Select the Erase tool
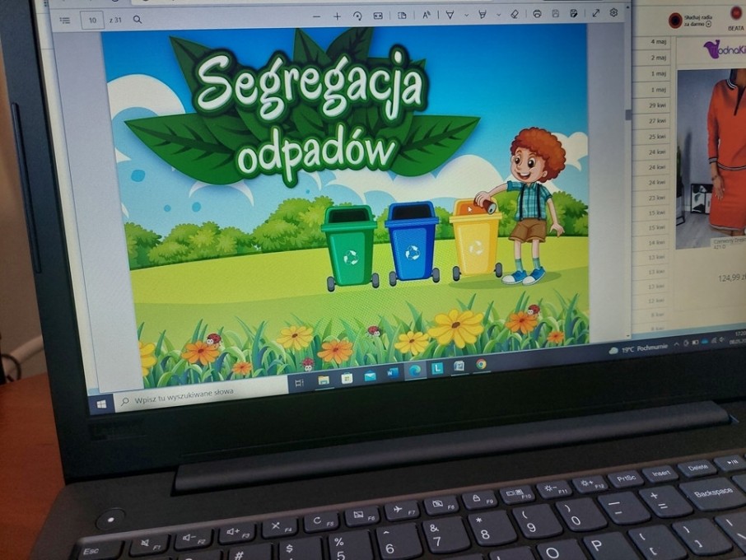The image size is (746, 560). click(x=515, y=14)
